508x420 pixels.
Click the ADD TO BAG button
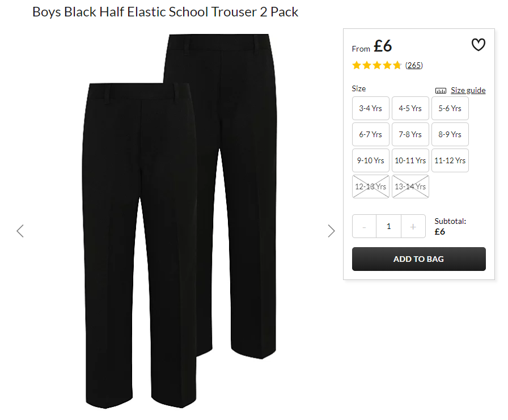419,259
